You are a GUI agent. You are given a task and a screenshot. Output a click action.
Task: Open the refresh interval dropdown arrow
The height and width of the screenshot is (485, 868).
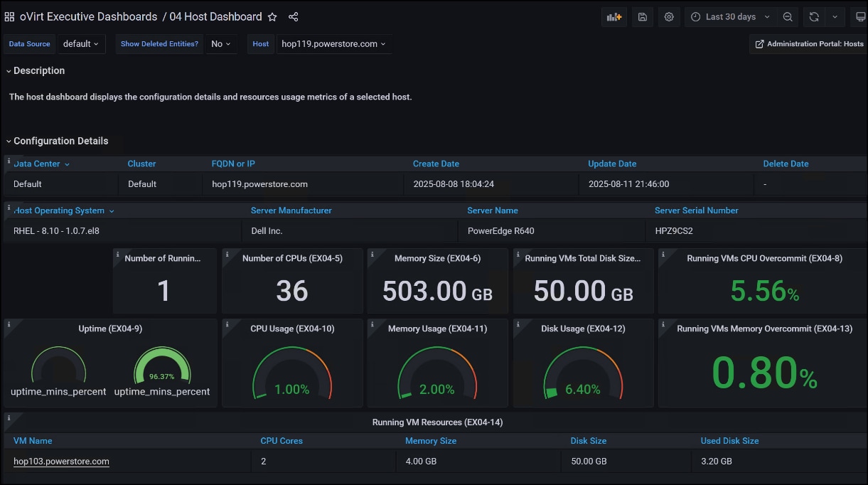tap(835, 17)
